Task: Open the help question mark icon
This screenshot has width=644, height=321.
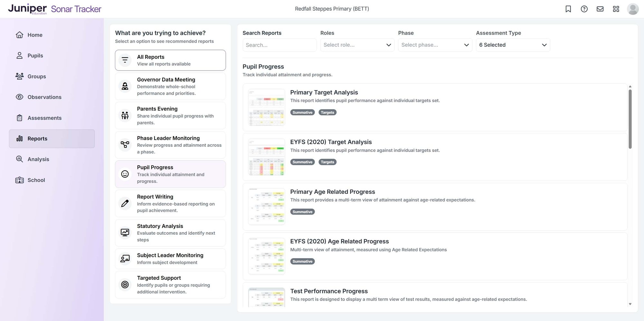Action: point(584,9)
